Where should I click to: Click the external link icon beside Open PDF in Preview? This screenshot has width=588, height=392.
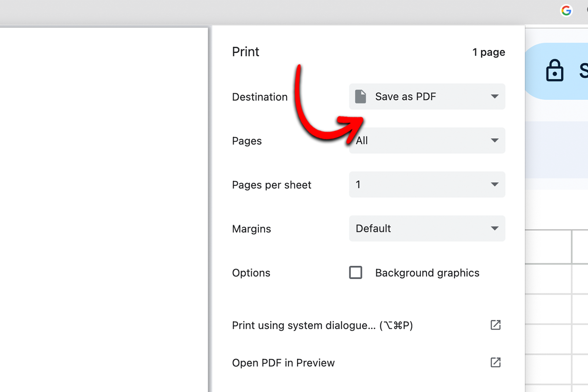[496, 362]
